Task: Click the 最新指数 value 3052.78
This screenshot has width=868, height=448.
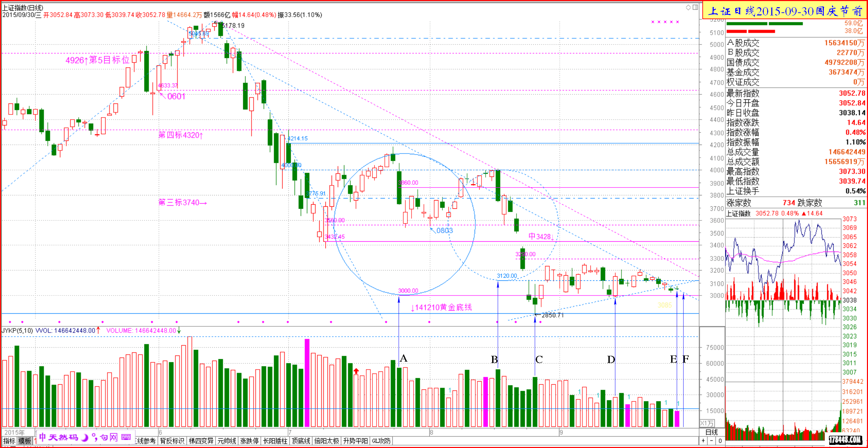Action: point(852,93)
